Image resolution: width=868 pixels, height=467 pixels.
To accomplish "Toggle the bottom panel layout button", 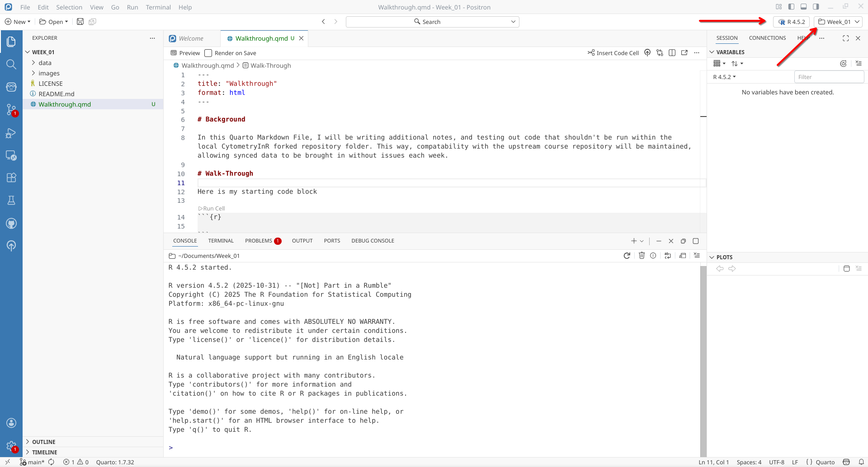I will pos(803,7).
